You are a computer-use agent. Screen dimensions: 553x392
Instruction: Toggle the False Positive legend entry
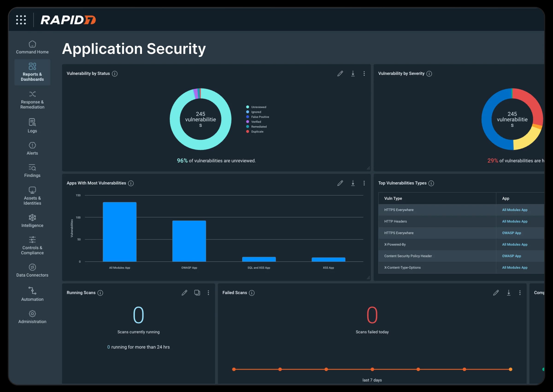point(258,117)
